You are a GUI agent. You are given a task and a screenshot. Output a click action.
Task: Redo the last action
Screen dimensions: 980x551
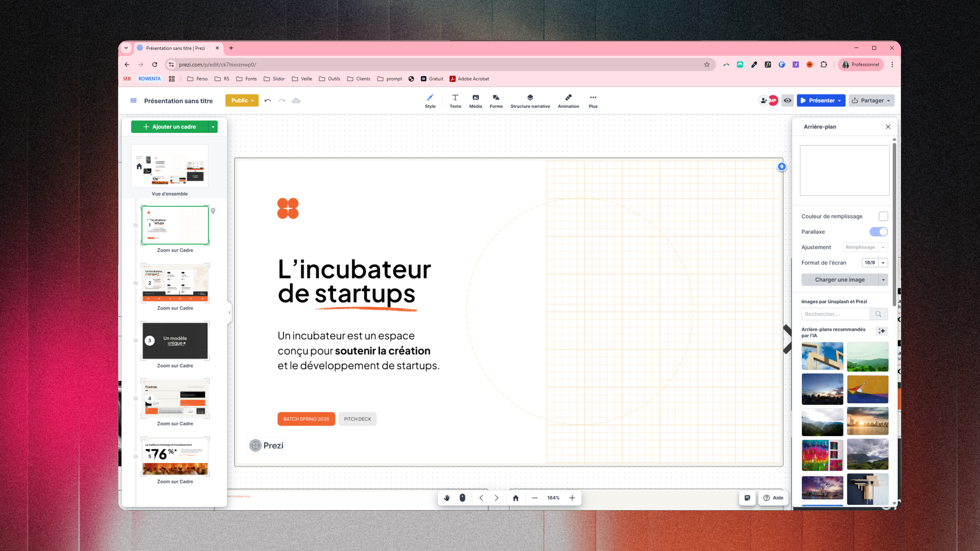(x=282, y=100)
